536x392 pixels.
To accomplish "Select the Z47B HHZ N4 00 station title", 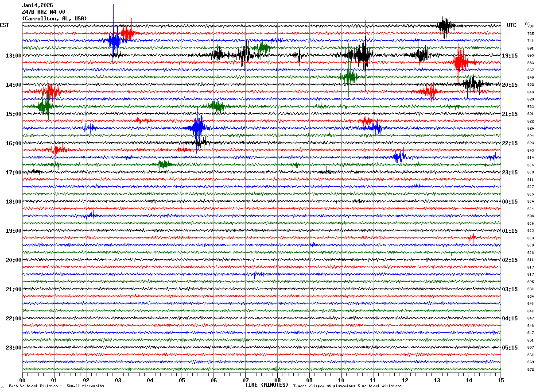I will [x=43, y=12].
